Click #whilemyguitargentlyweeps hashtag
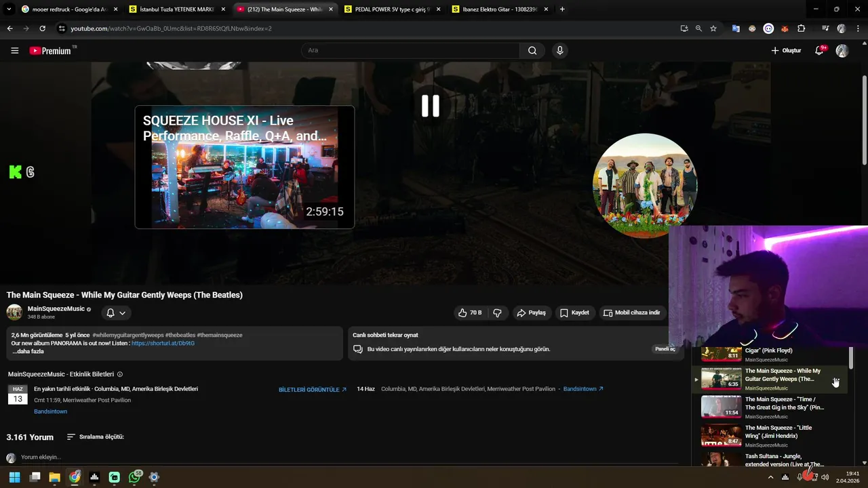 click(128, 335)
